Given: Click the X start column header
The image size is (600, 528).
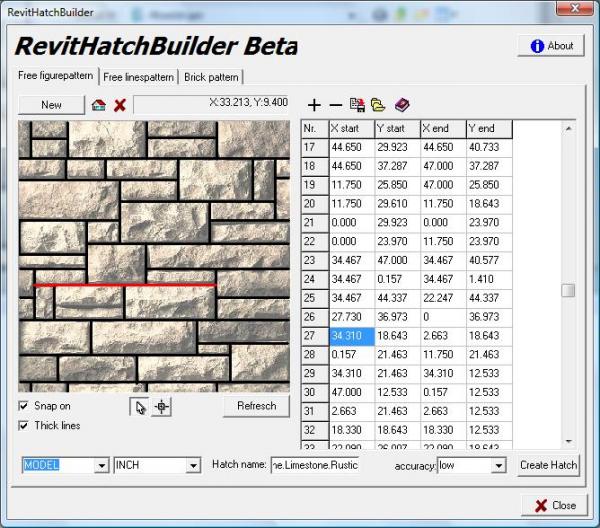Looking at the screenshot, I should tap(352, 129).
